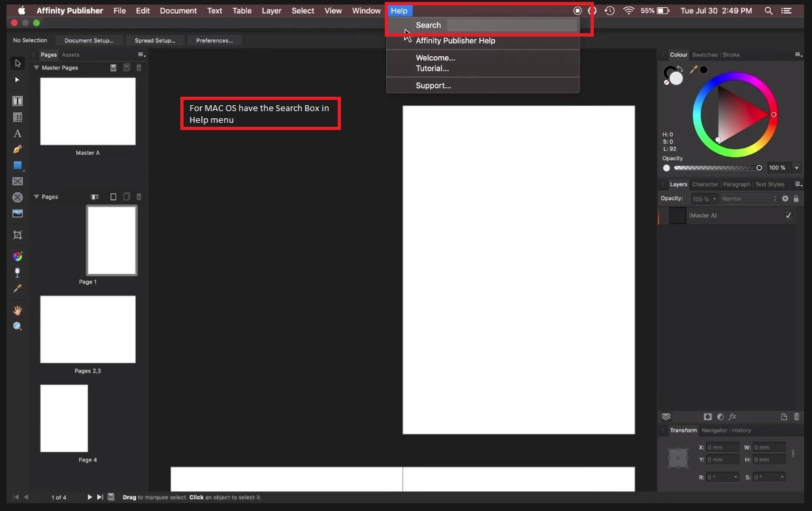Set no-fill using the none colour icon
Screen dimensions: 812x511
666,82
